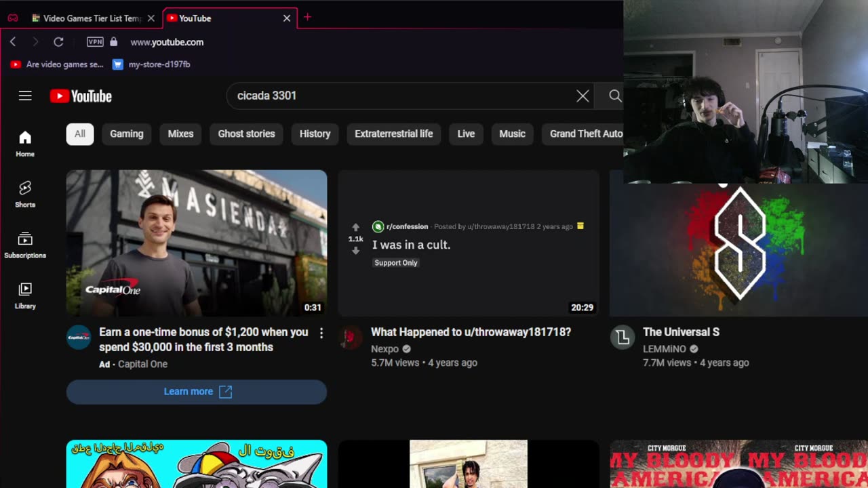Click the Nexpo channel avatar
The height and width of the screenshot is (488, 868).
(351, 337)
